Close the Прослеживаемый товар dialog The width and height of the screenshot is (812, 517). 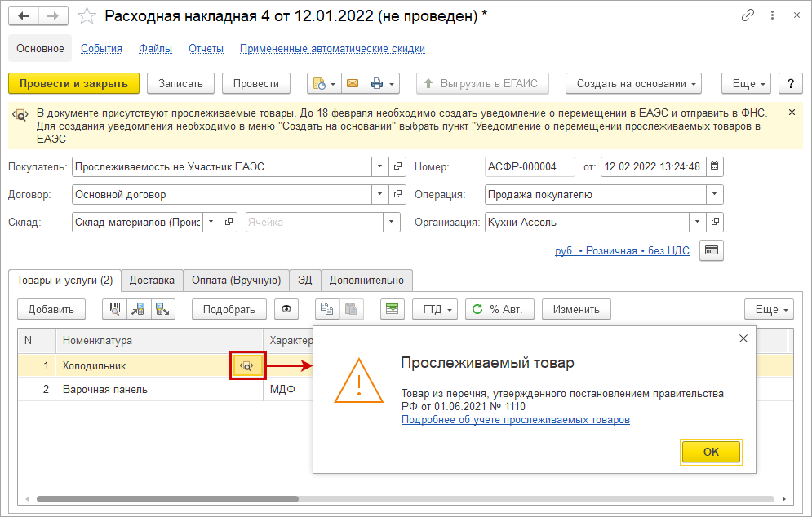(x=743, y=338)
